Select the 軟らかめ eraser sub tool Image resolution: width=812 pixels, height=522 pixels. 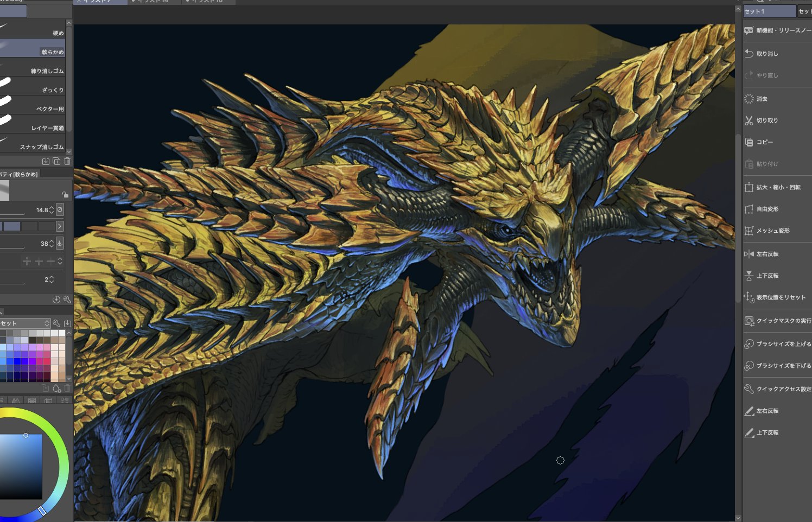tap(33, 48)
